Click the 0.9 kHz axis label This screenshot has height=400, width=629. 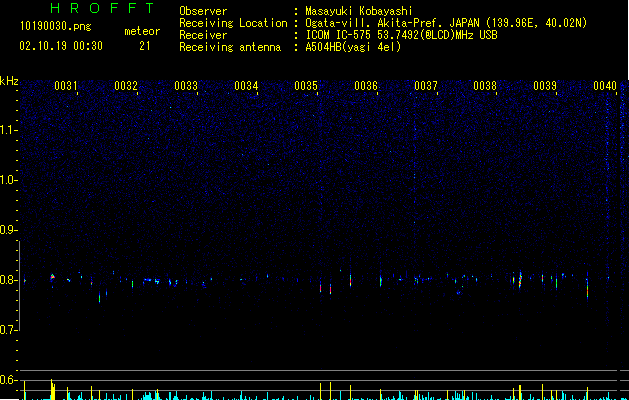(x=9, y=230)
